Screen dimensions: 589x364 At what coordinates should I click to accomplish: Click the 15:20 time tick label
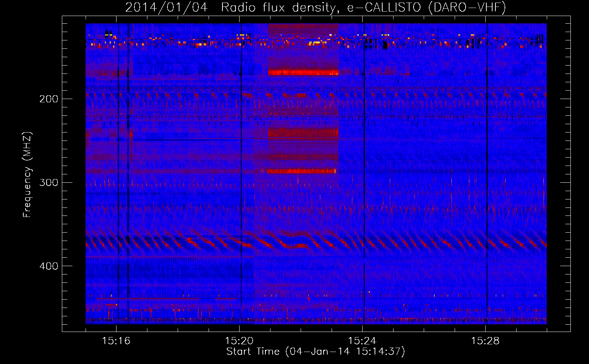[x=239, y=341]
